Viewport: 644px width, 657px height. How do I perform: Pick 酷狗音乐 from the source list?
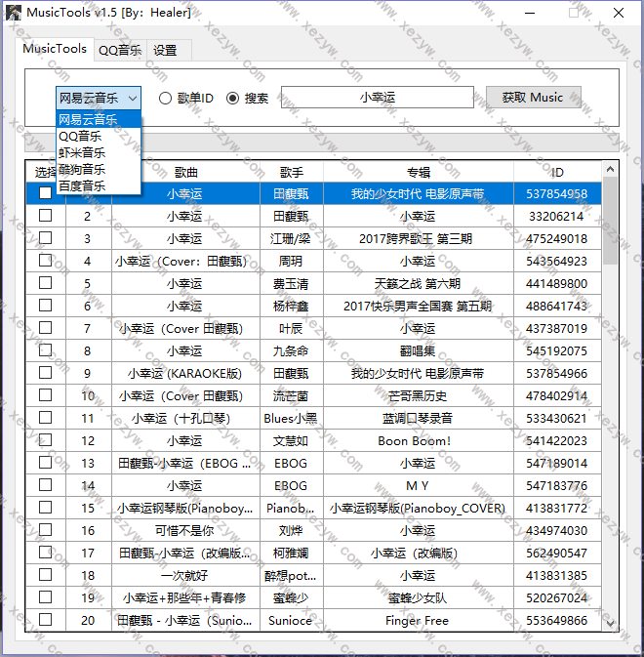coord(82,169)
